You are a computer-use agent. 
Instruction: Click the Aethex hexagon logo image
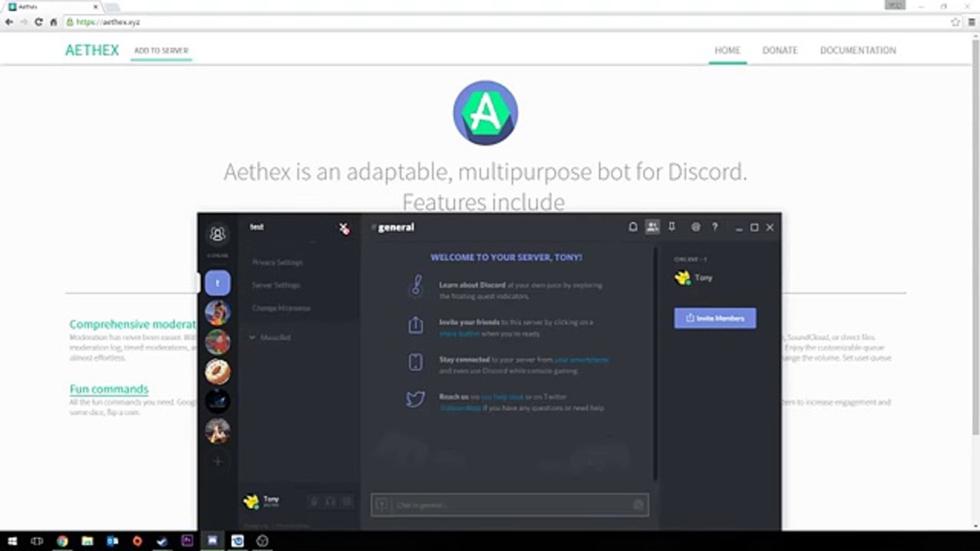485,113
